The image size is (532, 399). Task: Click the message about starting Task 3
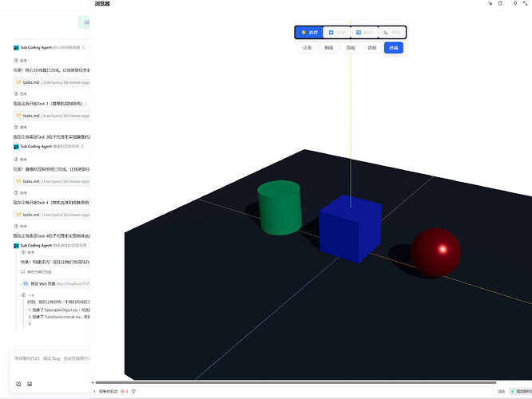point(50,104)
